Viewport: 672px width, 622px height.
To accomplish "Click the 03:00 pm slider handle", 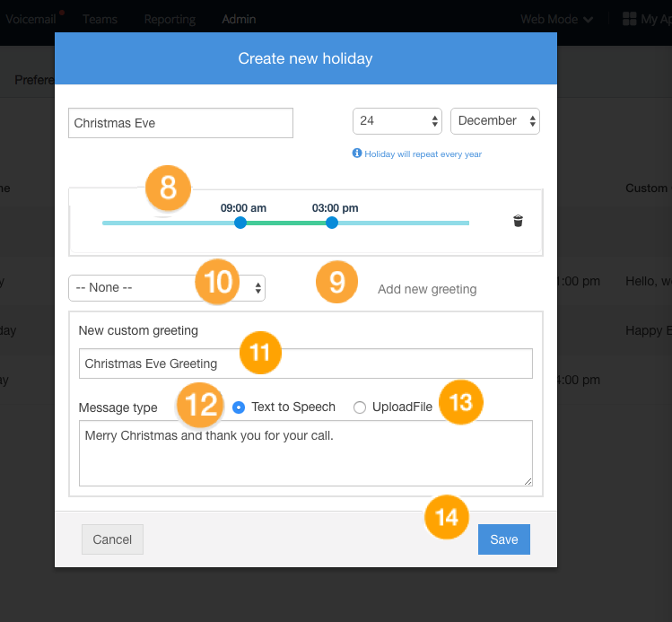I will (332, 223).
